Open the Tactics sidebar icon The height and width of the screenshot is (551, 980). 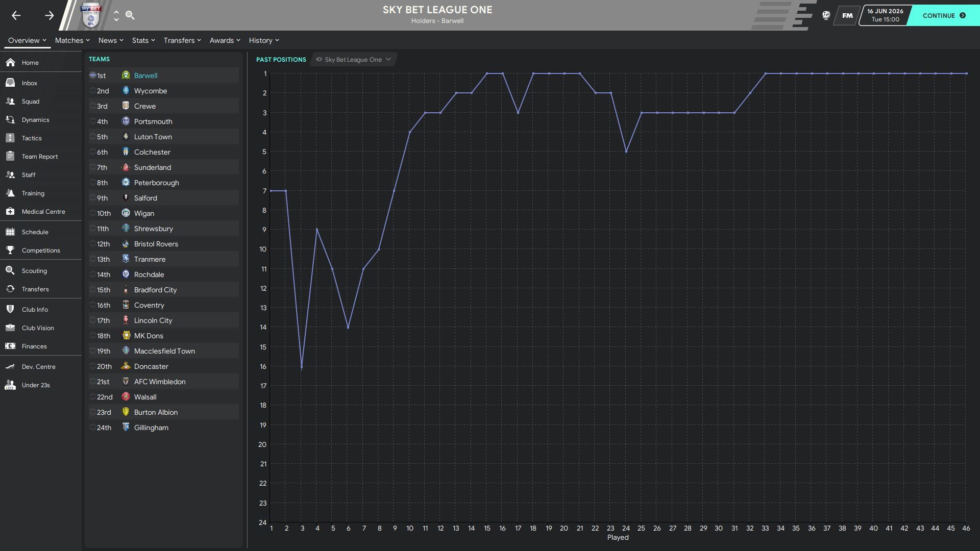point(10,138)
